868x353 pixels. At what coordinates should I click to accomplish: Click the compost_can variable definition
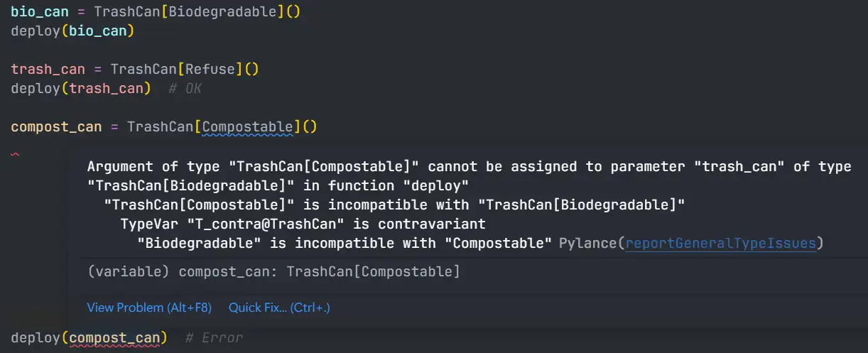pos(56,127)
